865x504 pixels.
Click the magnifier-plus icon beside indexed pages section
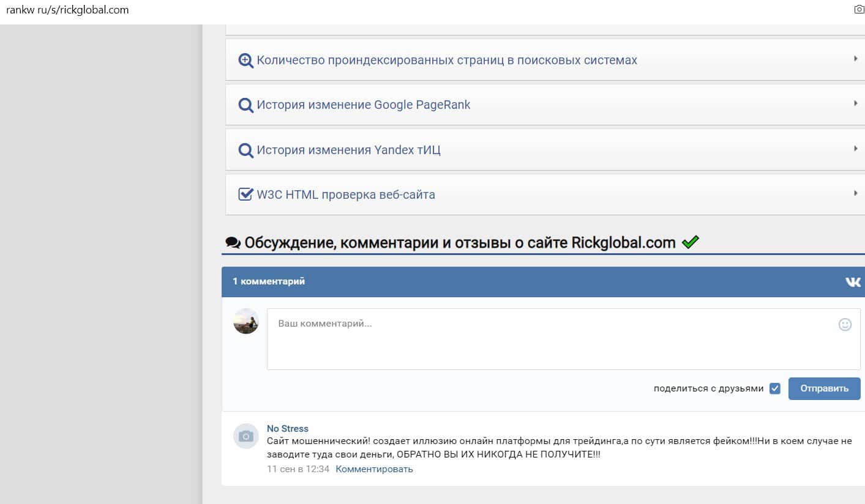245,61
